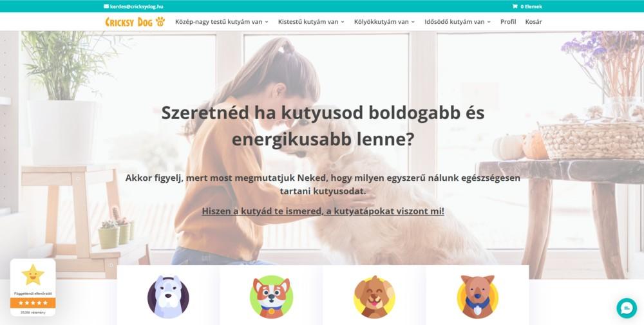Expand Kistestű kutyám van dropdown arrow
Screen dimensions: 644x325
click(343, 22)
